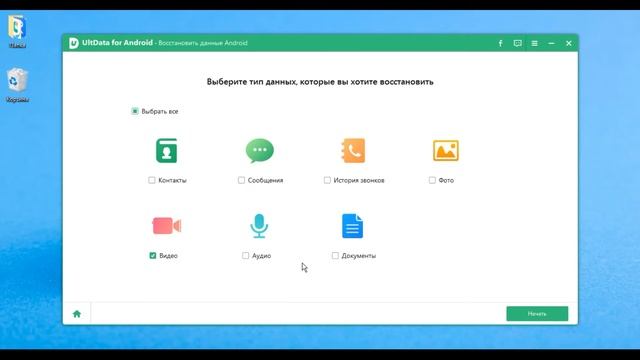The height and width of the screenshot is (360, 640).
Task: Enable the Сообщения checkbox
Action: pyautogui.click(x=241, y=180)
